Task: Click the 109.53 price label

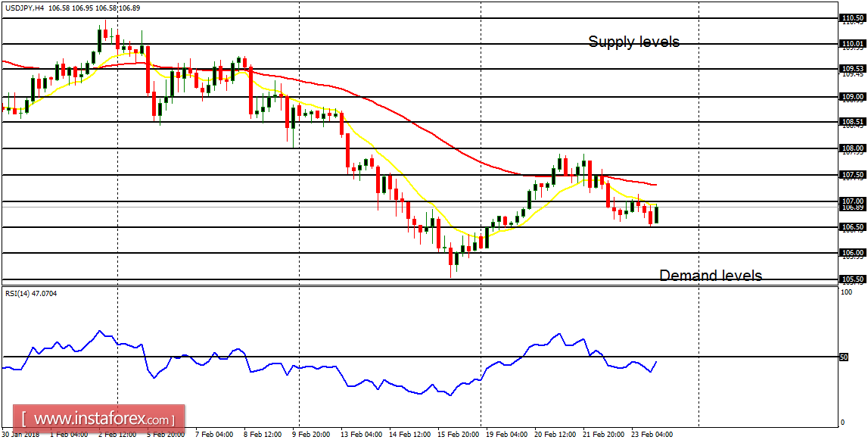Action: pyautogui.click(x=853, y=69)
